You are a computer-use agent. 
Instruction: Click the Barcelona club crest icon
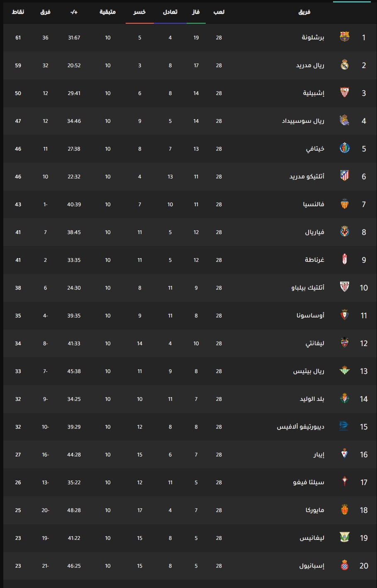[x=345, y=37]
